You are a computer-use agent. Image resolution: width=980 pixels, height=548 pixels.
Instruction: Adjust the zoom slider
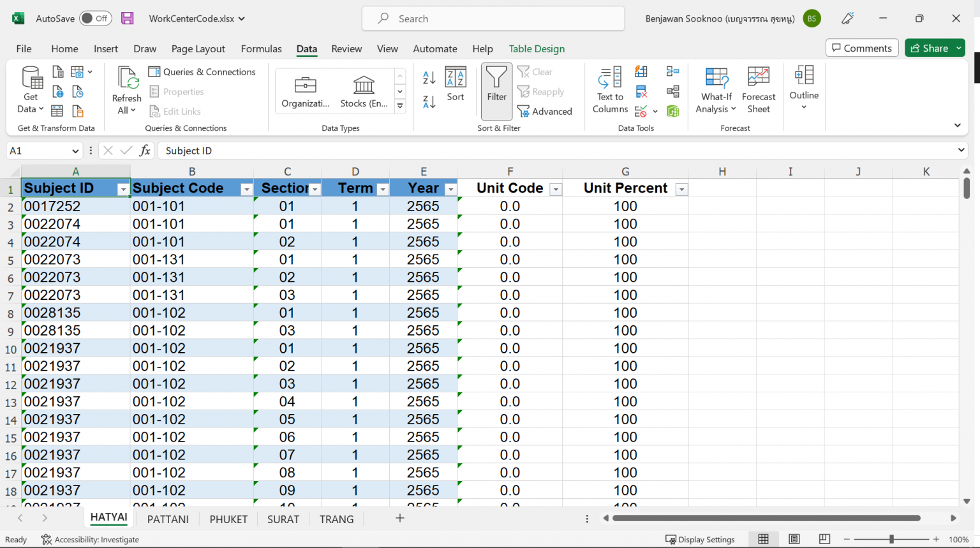891,539
